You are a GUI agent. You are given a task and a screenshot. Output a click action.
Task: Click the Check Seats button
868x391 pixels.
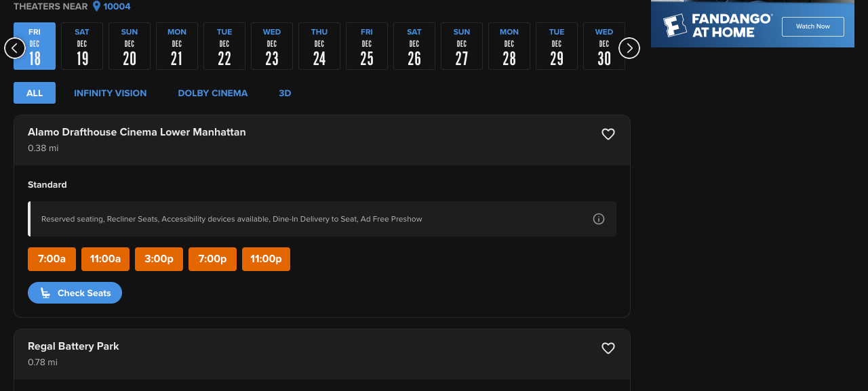75,293
